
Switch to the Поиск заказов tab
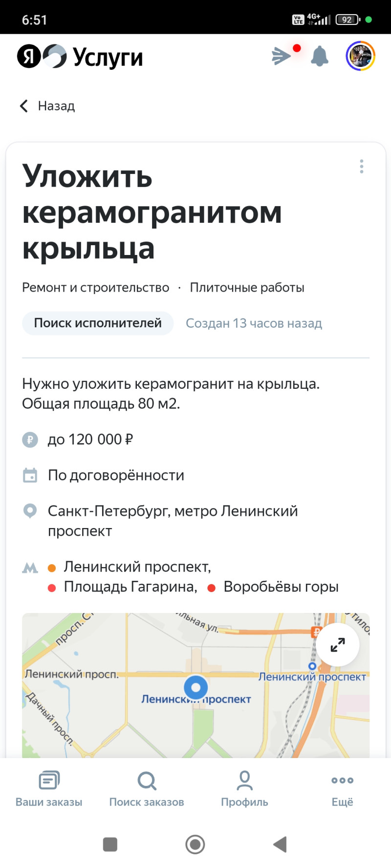pyautogui.click(x=147, y=788)
